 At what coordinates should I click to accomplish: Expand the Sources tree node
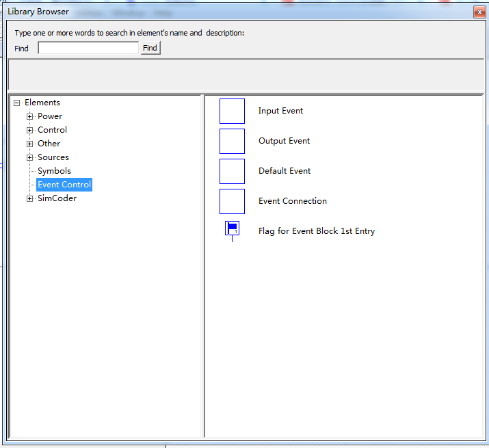(x=29, y=157)
